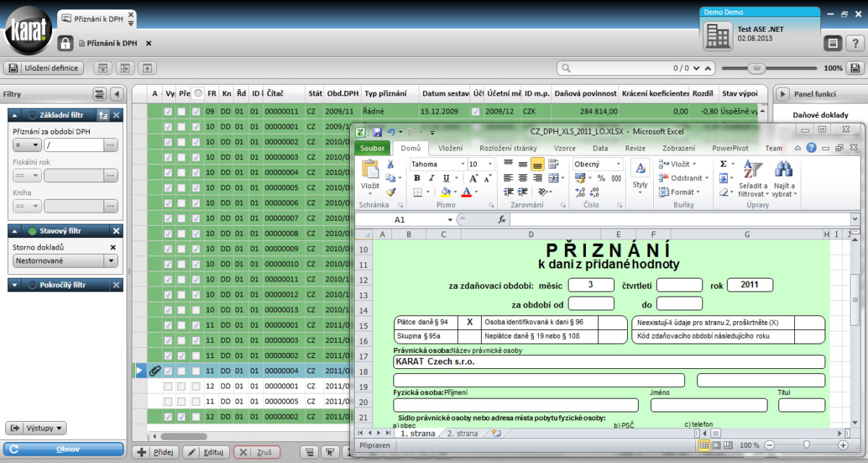Toggle Vy checkbox in row 00000007
This screenshot has width=868, height=463.
click(x=168, y=218)
